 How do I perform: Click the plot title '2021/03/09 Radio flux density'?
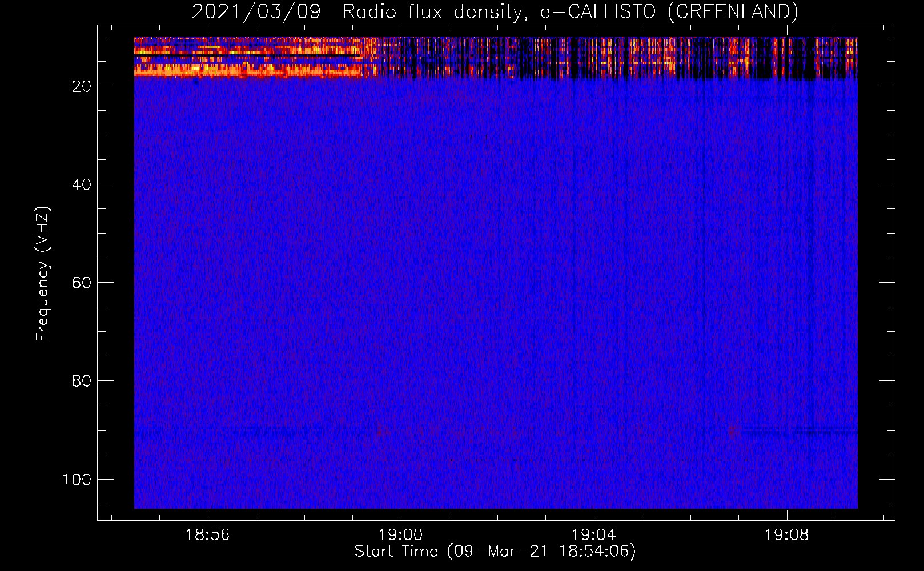pos(495,11)
